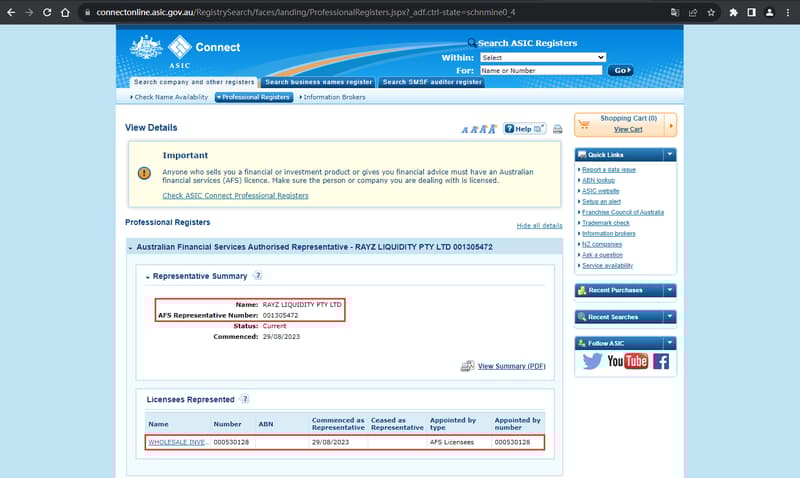Viewport: 800px width, 478px height.
Task: Collapse the Authorised Representative RAYZ LIQUIDITY section
Action: [130, 248]
